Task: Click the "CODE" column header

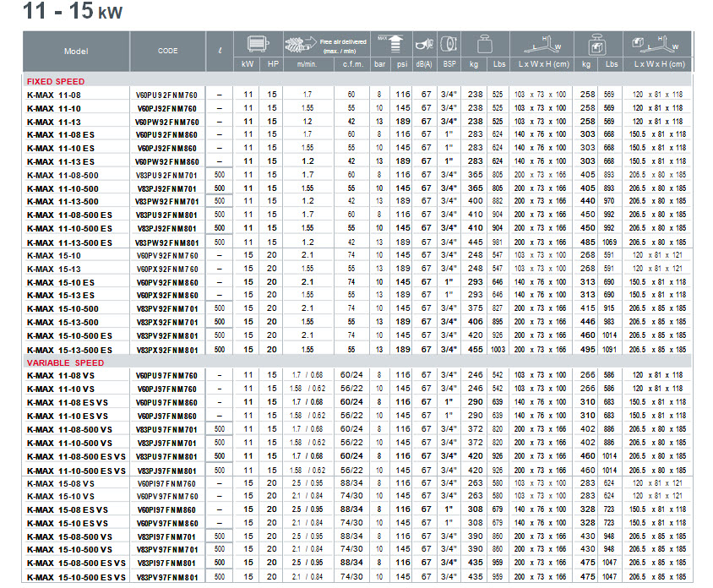Action: tap(168, 51)
